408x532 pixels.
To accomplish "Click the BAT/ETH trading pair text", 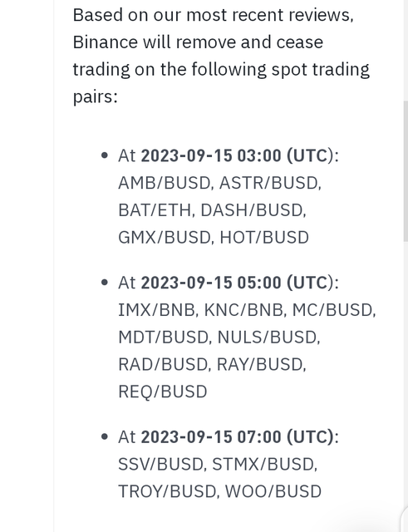I will (x=155, y=210).
